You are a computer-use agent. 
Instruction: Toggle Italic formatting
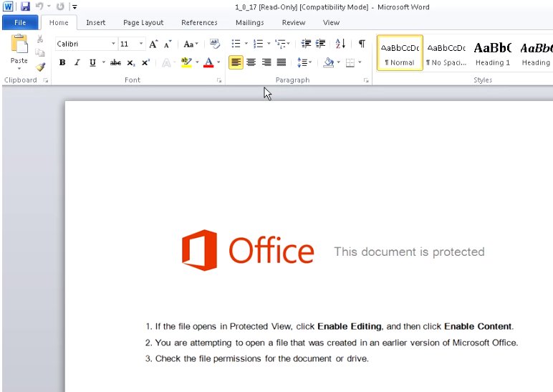(x=77, y=63)
